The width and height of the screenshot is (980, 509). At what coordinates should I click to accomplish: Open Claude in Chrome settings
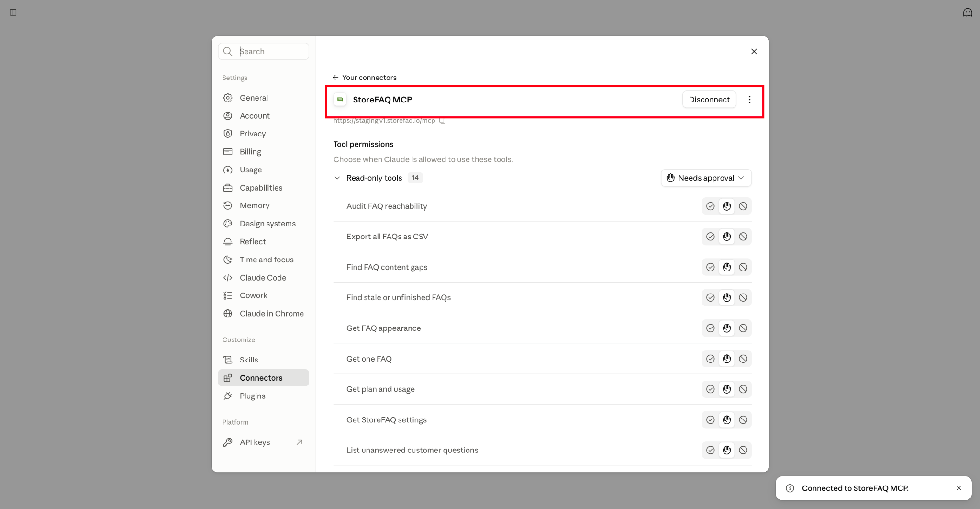click(263, 314)
